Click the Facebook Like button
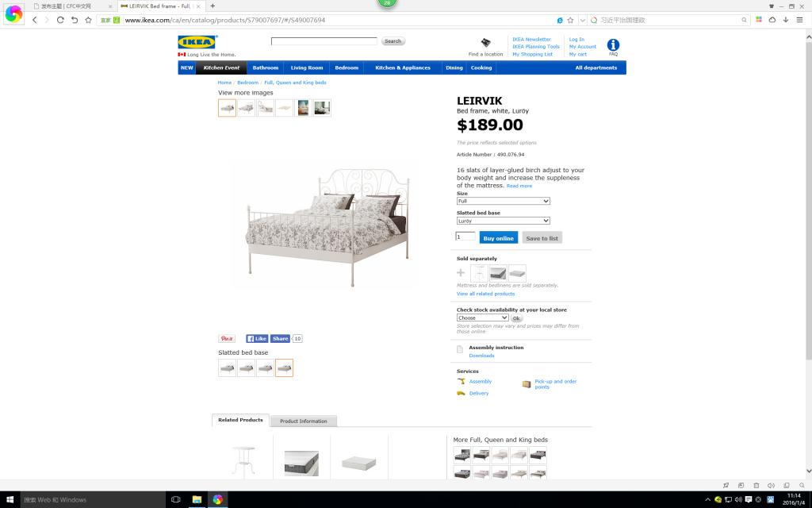 tap(257, 338)
